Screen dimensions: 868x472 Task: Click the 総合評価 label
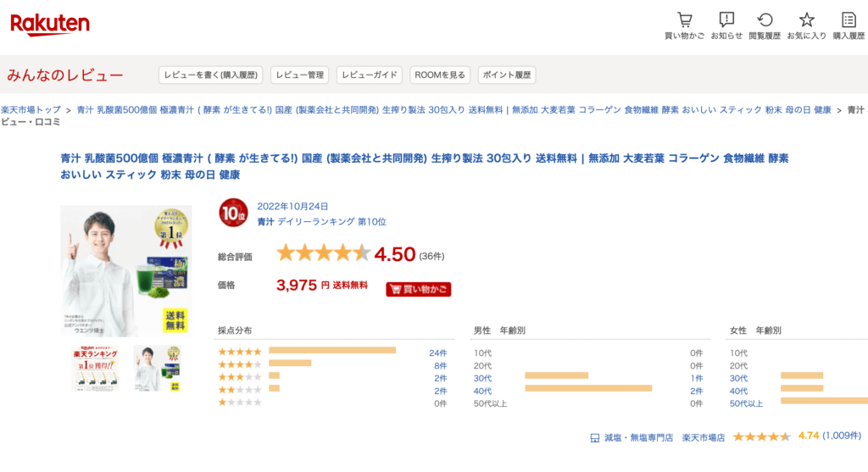click(x=235, y=257)
